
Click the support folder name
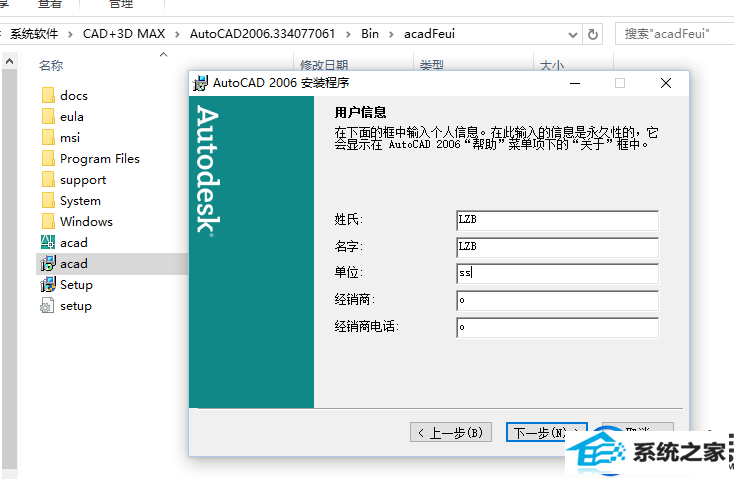coord(83,180)
